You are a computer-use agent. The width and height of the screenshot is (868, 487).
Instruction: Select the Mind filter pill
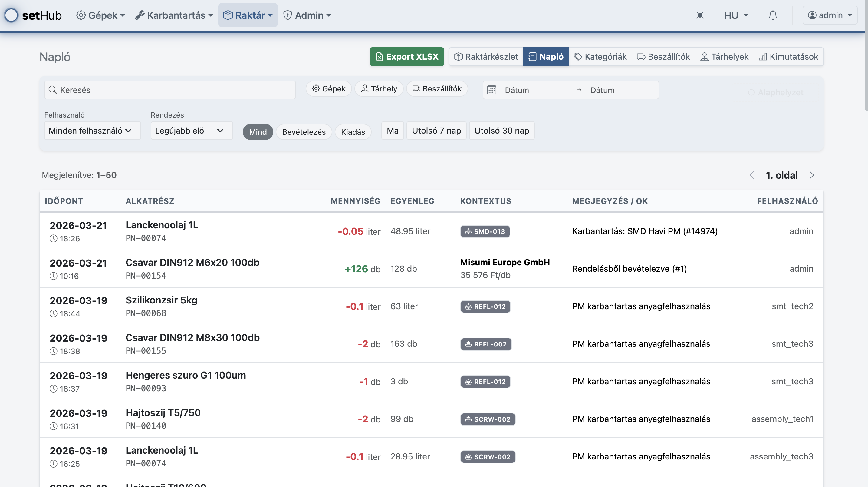tap(258, 132)
